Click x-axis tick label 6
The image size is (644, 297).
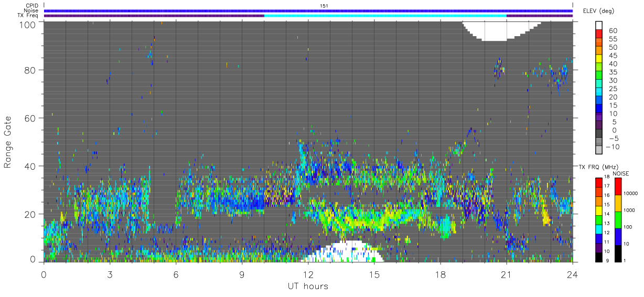pos(176,274)
